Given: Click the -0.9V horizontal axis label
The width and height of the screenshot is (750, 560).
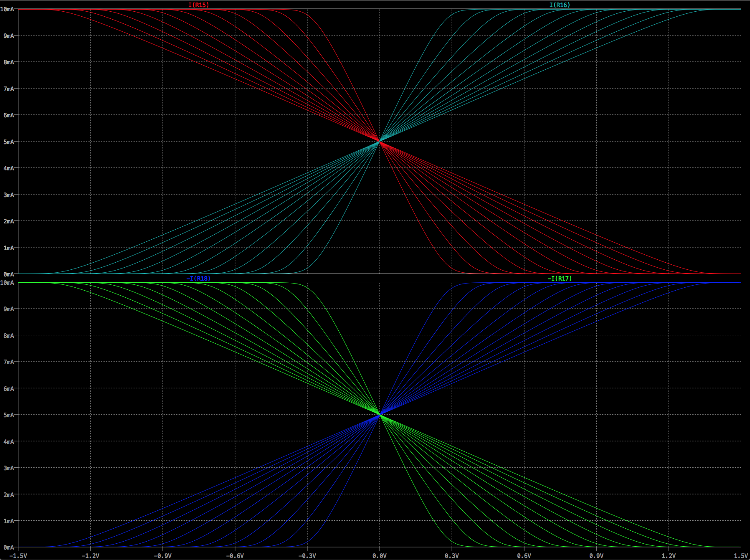Looking at the screenshot, I should click(162, 556).
